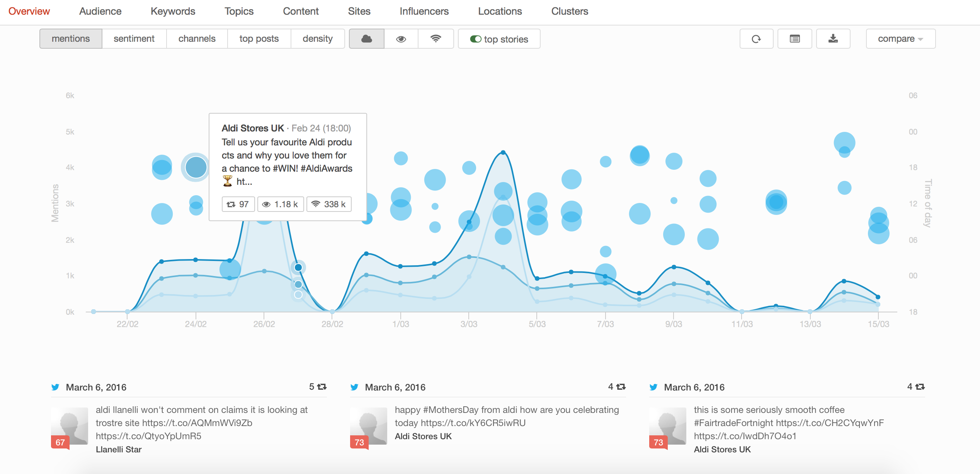This screenshot has width=980, height=474.
Task: Click the highlighted Feb 24 story bubble
Action: click(196, 167)
